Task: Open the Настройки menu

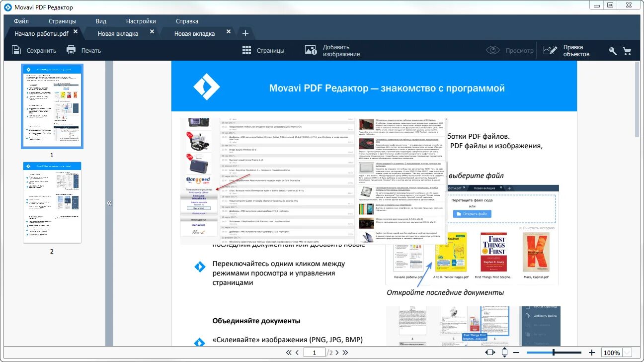Action: tap(141, 21)
